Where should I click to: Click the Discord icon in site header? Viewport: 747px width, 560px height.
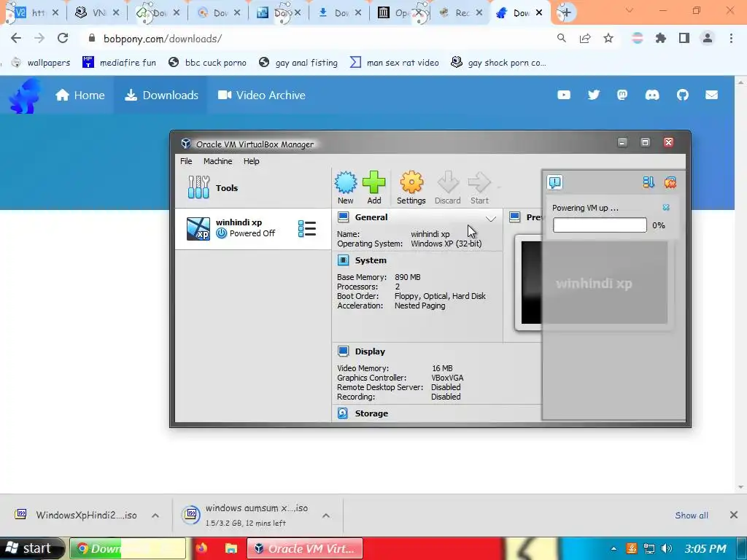pos(652,96)
